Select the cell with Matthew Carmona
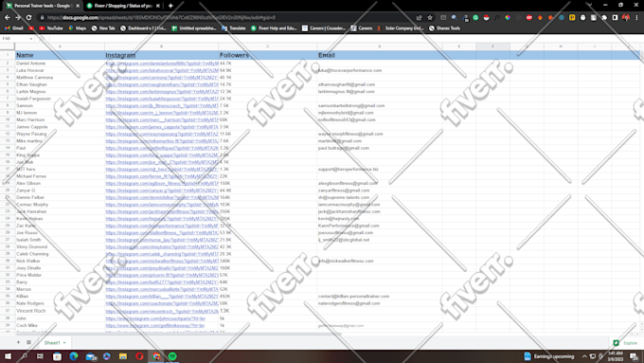644x363 pixels. tap(60, 78)
